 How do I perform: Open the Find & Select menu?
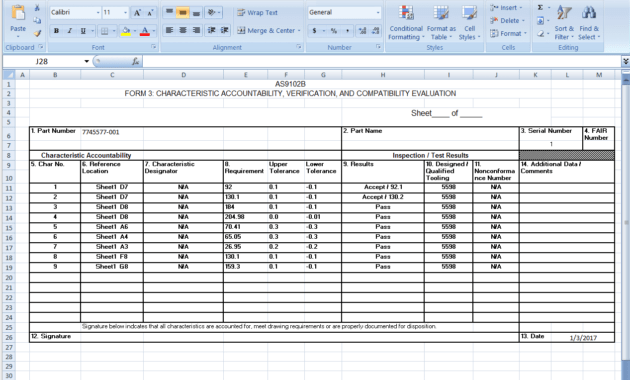coord(589,22)
